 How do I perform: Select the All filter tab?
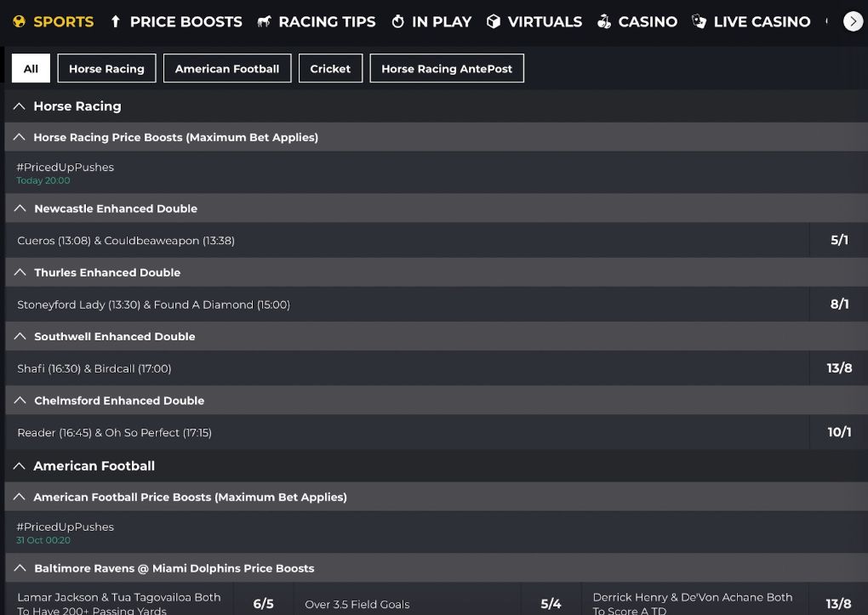click(x=31, y=68)
